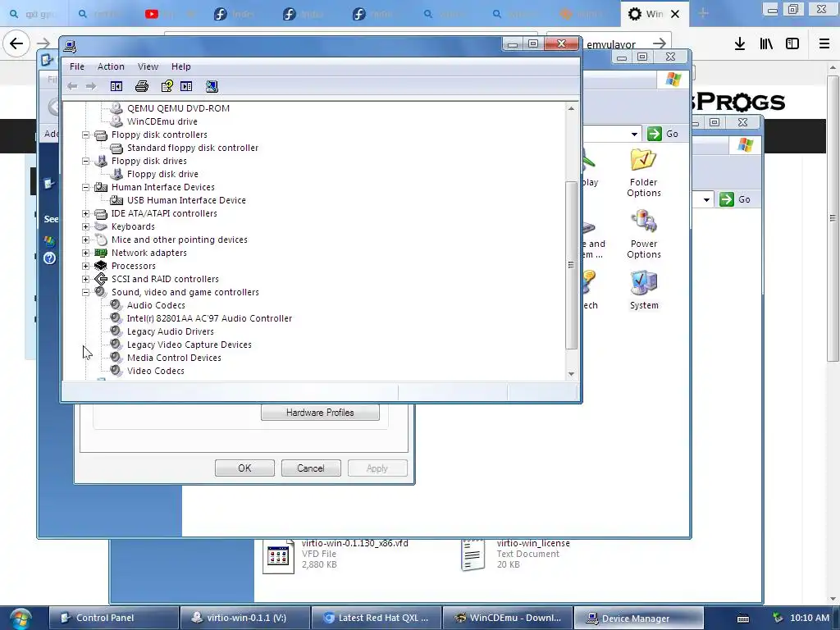Select Standard floppy disk controller entry
This screenshot has height=630, width=840.
pos(192,148)
